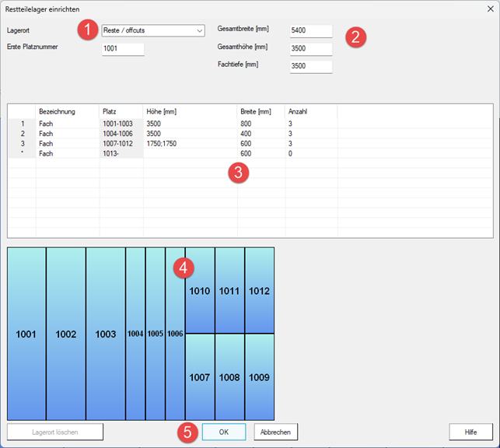Image resolution: width=500 pixels, height=448 pixels.
Task: Click the Höhe cell showing 1750;1750
Action: [190, 144]
